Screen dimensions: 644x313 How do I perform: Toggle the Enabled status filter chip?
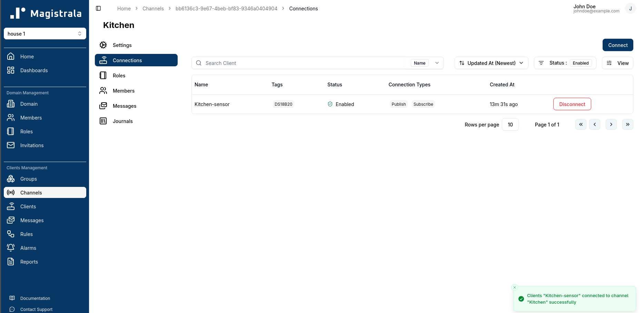point(581,63)
